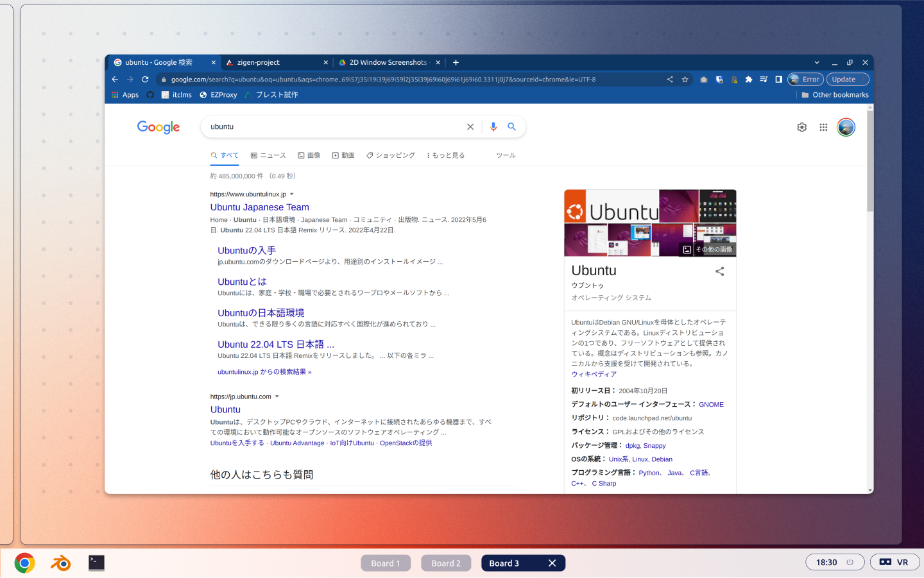
Task: Reload the page with refresh icon
Action: point(145,80)
